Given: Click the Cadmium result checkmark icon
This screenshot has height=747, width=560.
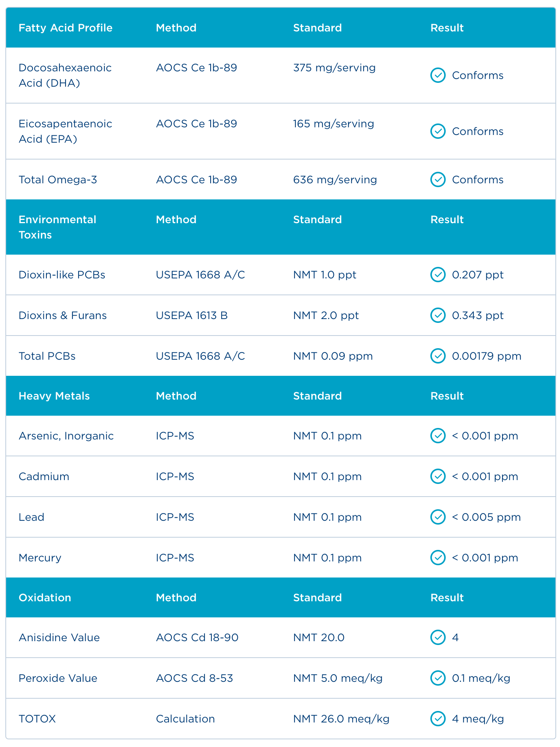Looking at the screenshot, I should (438, 476).
